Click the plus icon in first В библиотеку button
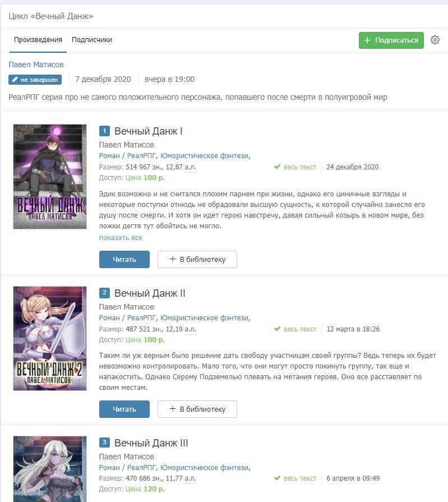Image resolution: width=448 pixels, height=502 pixels. coord(173,259)
